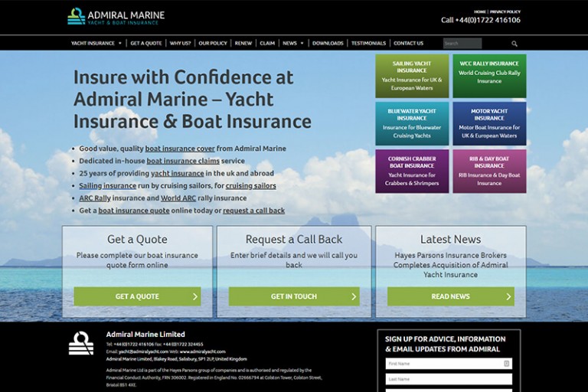The height and width of the screenshot is (392, 588).
Task: Click the yacht@admiralyacht.com email link
Action: click(x=143, y=352)
